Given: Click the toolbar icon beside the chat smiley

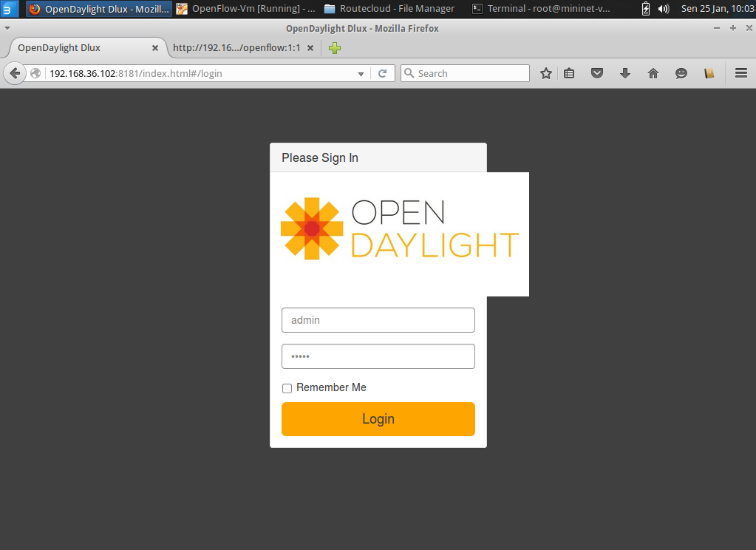Looking at the screenshot, I should 709,73.
